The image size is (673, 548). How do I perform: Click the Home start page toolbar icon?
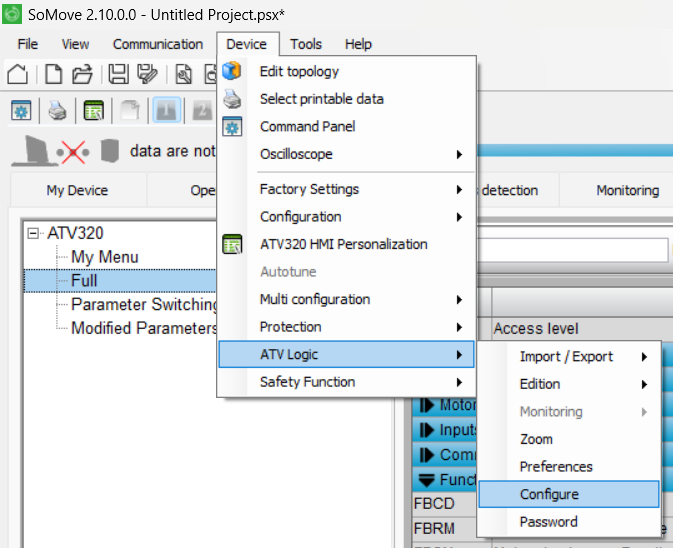(x=18, y=74)
